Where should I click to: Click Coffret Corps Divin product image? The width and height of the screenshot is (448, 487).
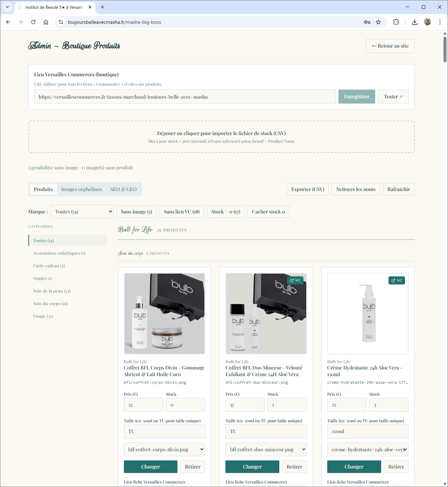click(x=164, y=314)
